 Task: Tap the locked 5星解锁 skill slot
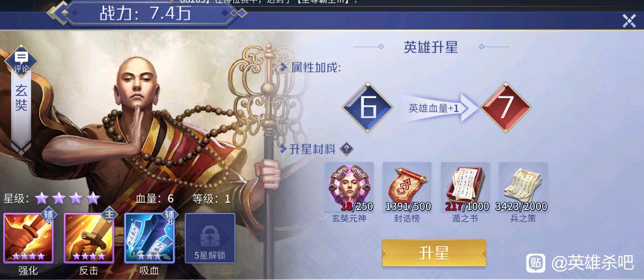pos(210,238)
